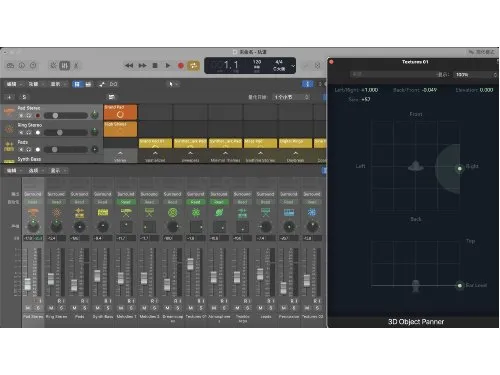
Task: Open green Read automation menu on Melodies 1
Action: [x=126, y=202]
